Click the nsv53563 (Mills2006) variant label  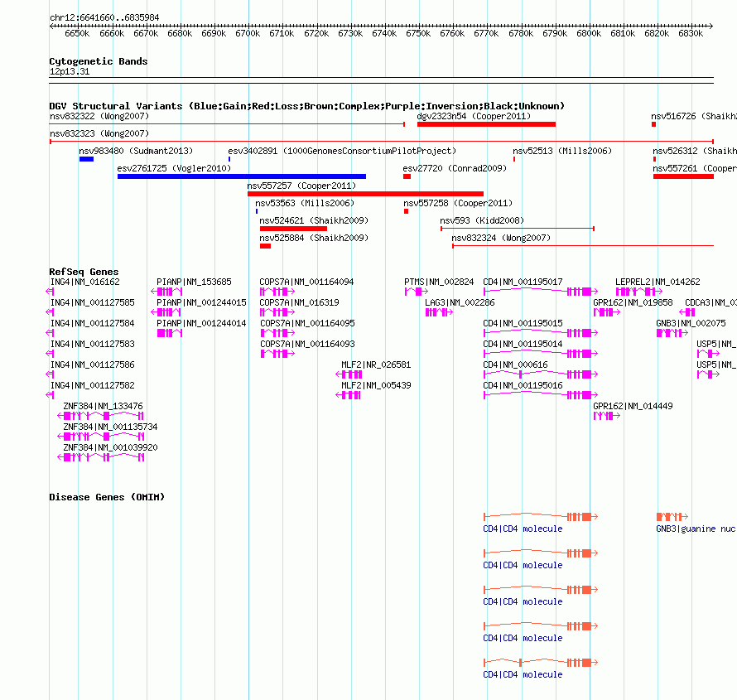(305, 203)
